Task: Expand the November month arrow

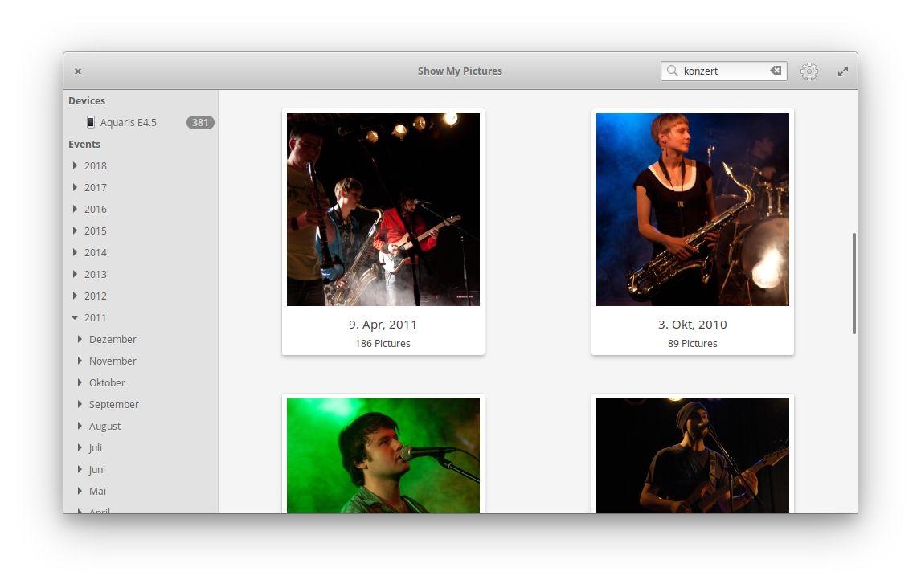Action: (x=80, y=361)
